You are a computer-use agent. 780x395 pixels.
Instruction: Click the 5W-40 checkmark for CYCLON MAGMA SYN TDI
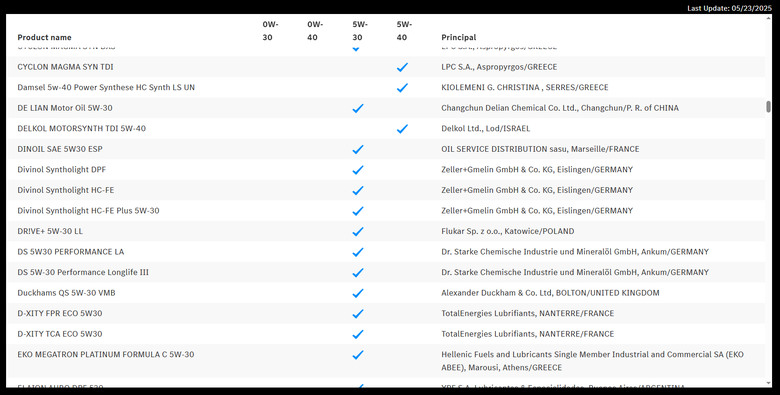tap(402, 67)
